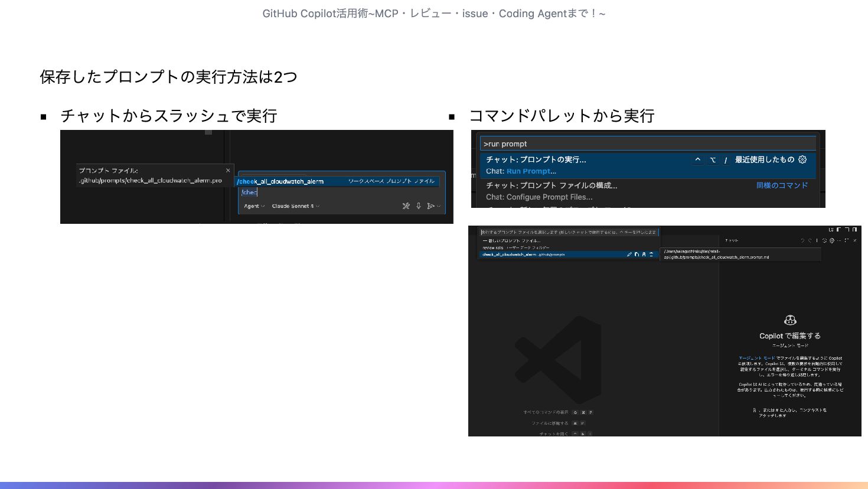Click the command palette field with >run prompt
Screen dimensions: 868x489
648,144
